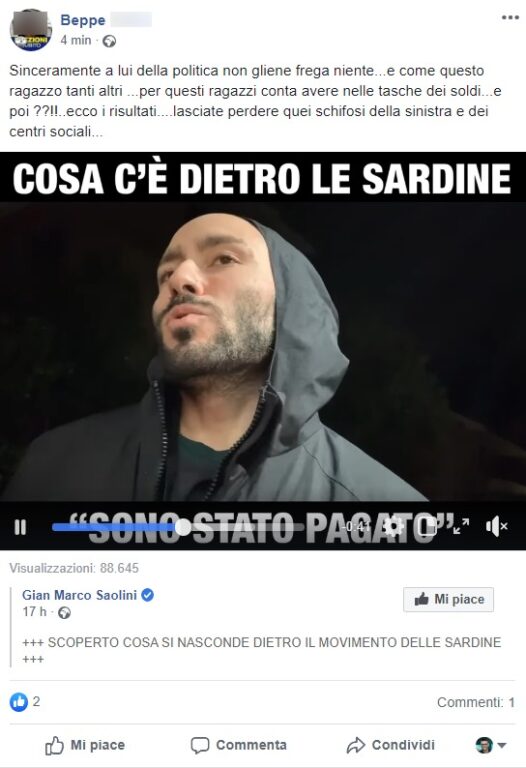The height and width of the screenshot is (768, 526).
Task: Open the post options three-dots menu
Action: pos(510,18)
